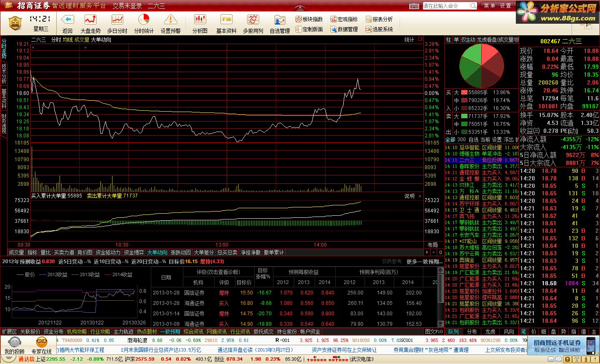This screenshot has height=364, width=600.
Task: Open 设置 in alerts list header
Action: tap(497, 140)
